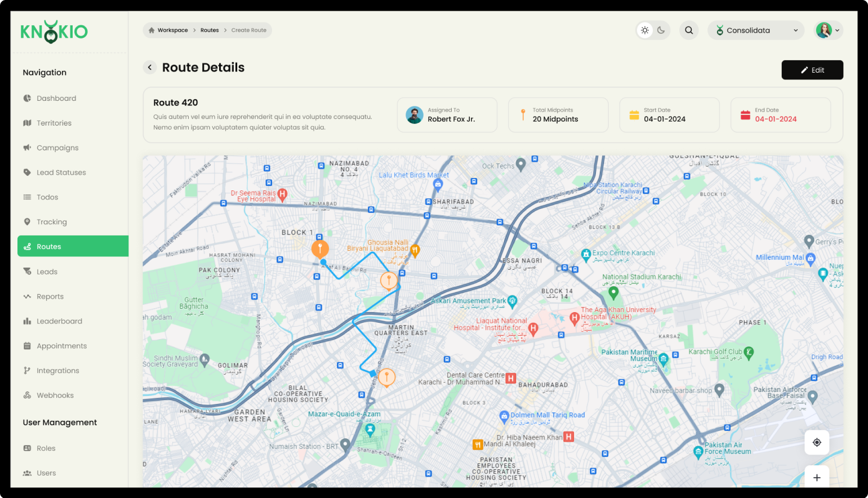
Task: Open the user avatar profile menu
Action: click(x=829, y=30)
